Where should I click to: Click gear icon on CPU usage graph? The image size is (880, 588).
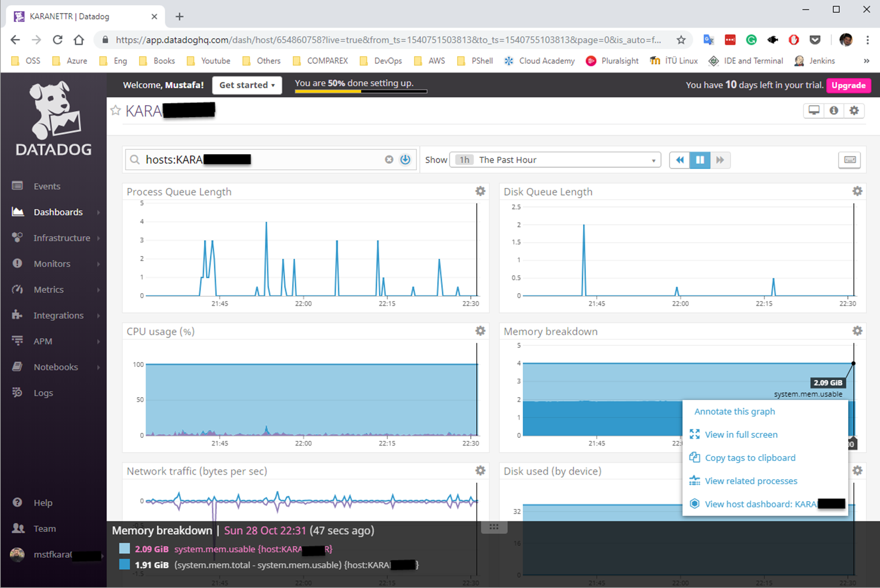480,331
